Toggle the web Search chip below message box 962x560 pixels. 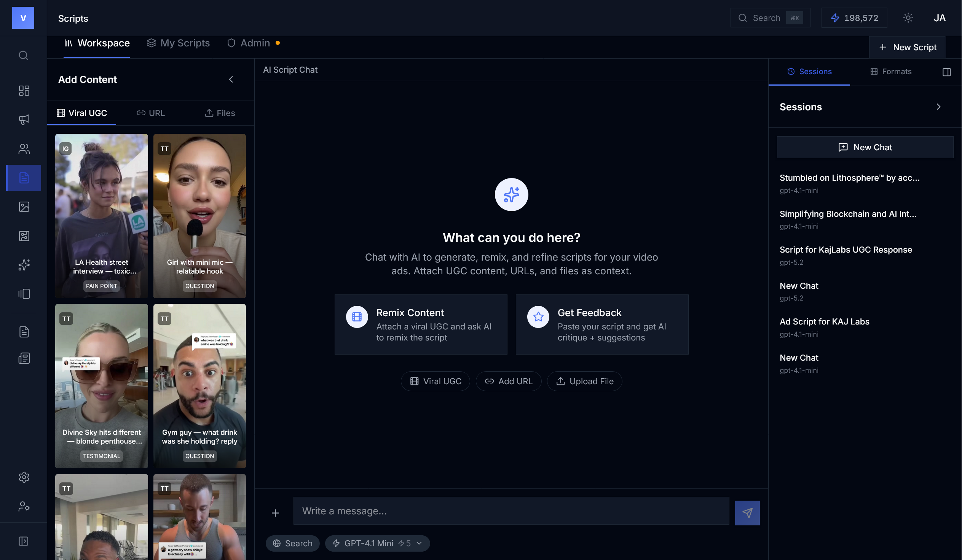(292, 543)
